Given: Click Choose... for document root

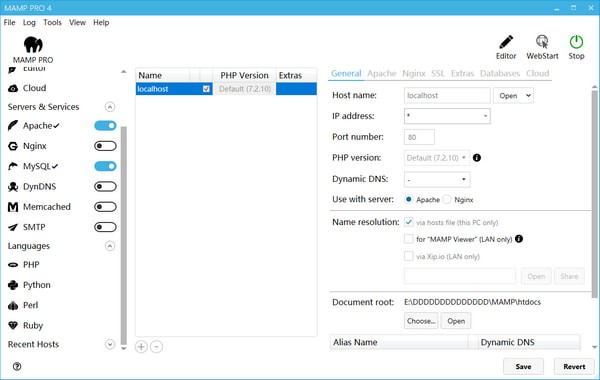Looking at the screenshot, I should (421, 321).
